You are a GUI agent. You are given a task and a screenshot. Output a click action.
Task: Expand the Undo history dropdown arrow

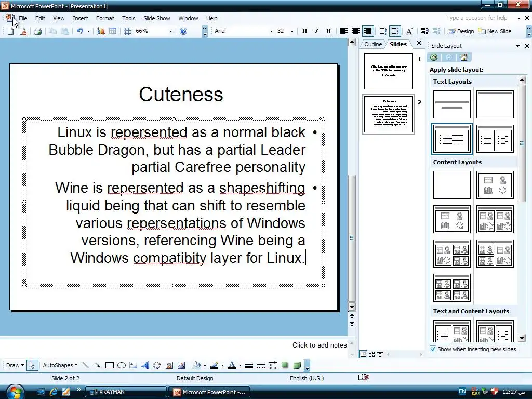[88, 31]
